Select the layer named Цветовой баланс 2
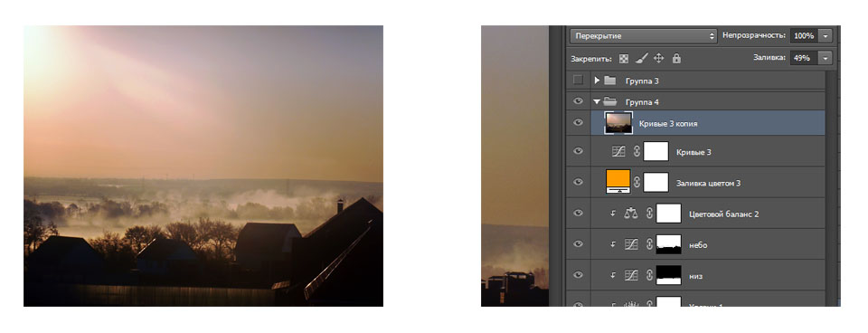 pos(723,214)
